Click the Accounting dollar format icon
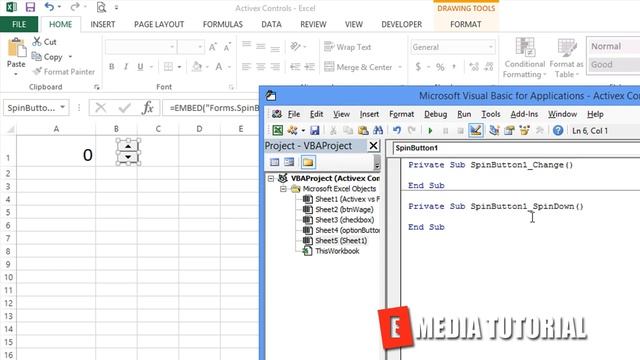This screenshot has height=360, width=640. (418, 67)
